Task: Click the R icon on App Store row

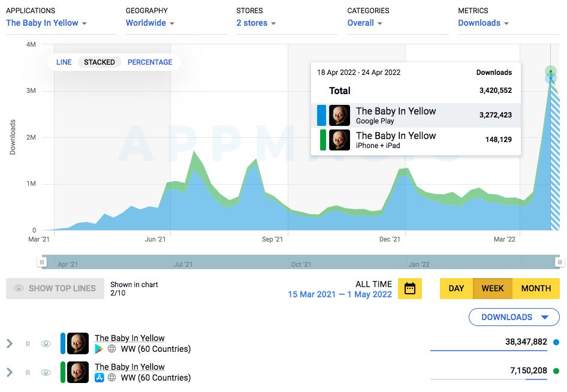Action: 28,372
